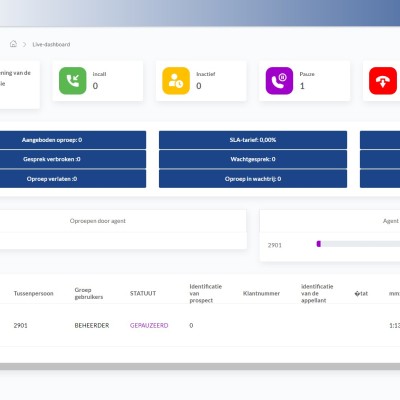Click the yellow Inactief agent icon
The width and height of the screenshot is (400, 400).
pos(176,81)
